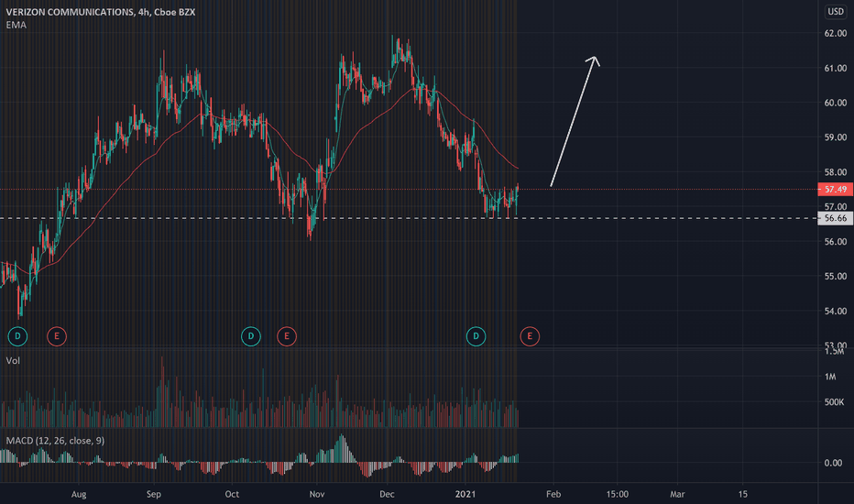Click the Sep label on time axis

click(154, 494)
